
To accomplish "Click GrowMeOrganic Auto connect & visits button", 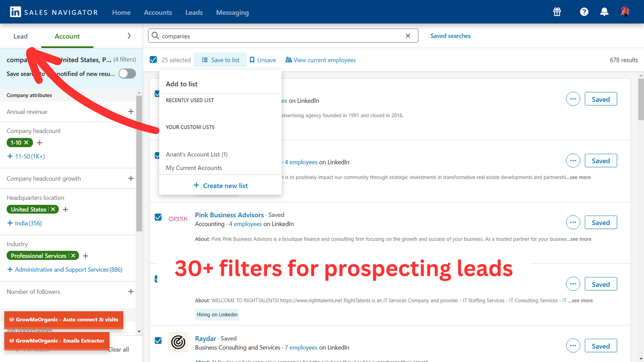I will tap(64, 319).
